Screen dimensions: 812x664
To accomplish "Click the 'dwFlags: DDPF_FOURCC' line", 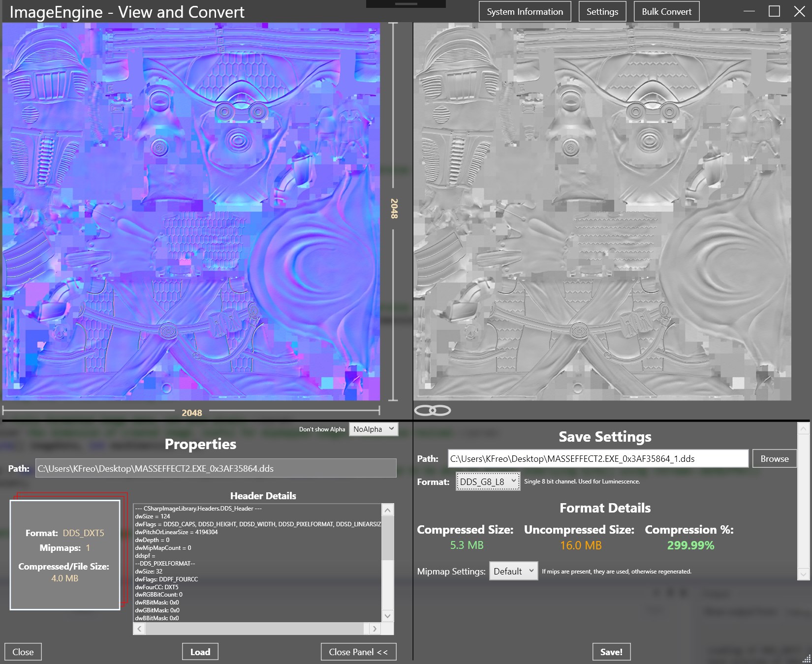I will (x=166, y=579).
